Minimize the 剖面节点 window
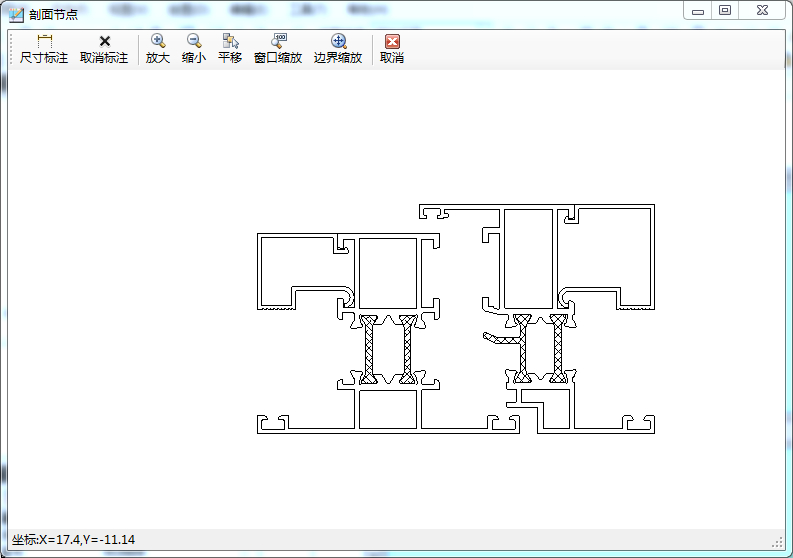The width and height of the screenshot is (793, 558). coord(698,11)
